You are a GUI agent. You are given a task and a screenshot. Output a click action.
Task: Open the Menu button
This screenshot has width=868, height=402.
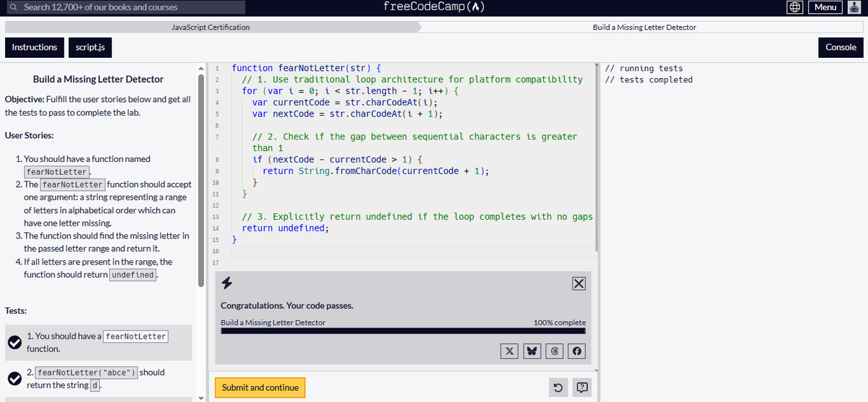pyautogui.click(x=825, y=7)
